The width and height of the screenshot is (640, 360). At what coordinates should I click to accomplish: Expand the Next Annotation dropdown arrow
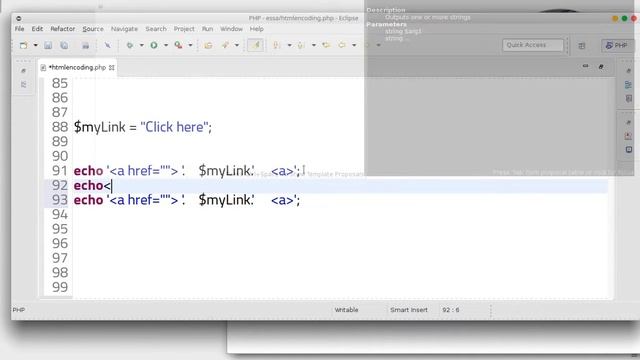click(289, 45)
